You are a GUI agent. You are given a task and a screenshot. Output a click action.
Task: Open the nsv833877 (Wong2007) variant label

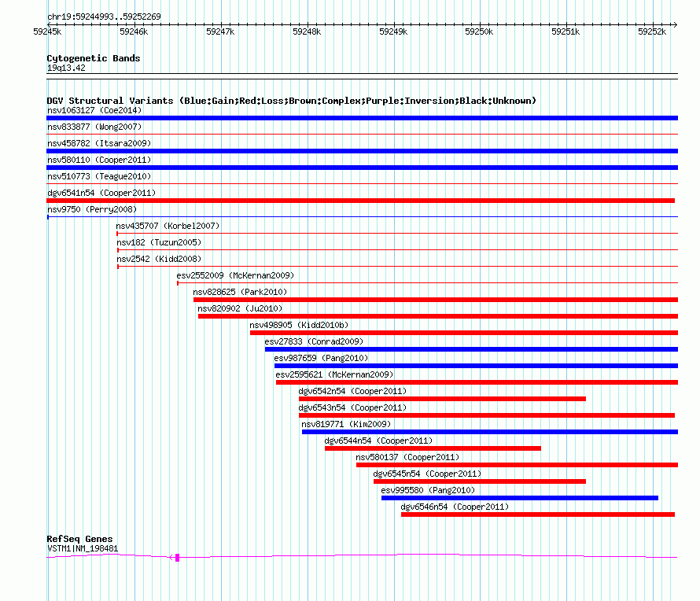coord(94,127)
